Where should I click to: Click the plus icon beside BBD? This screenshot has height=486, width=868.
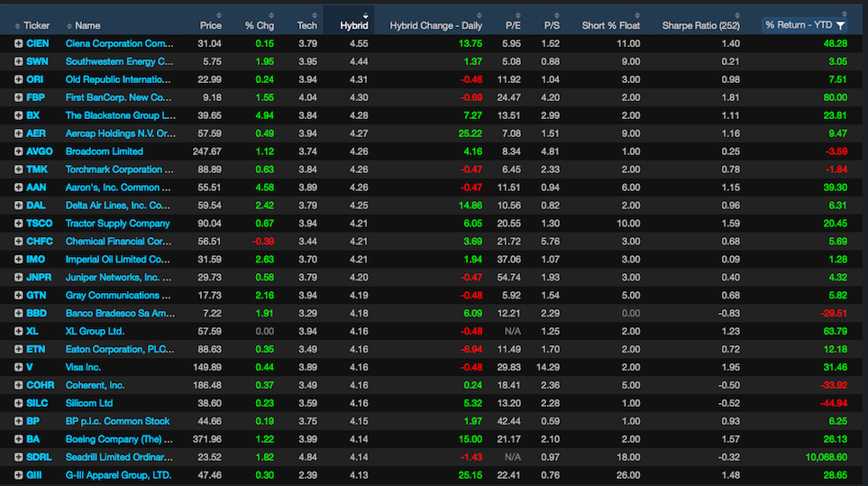click(x=18, y=313)
